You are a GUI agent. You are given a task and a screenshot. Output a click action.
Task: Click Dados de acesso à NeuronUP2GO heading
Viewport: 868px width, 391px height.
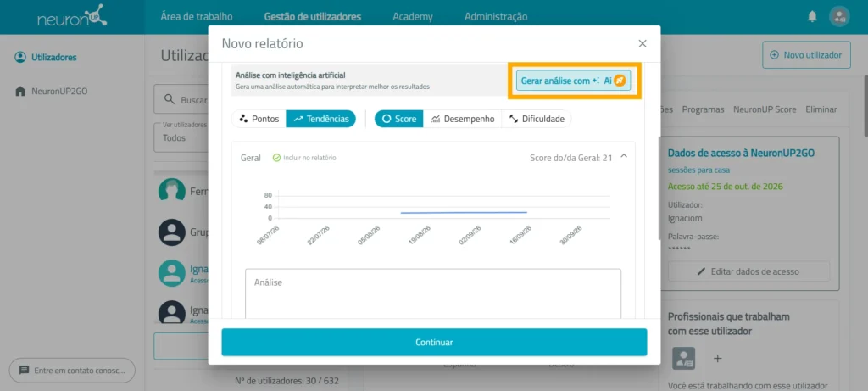[741, 153]
